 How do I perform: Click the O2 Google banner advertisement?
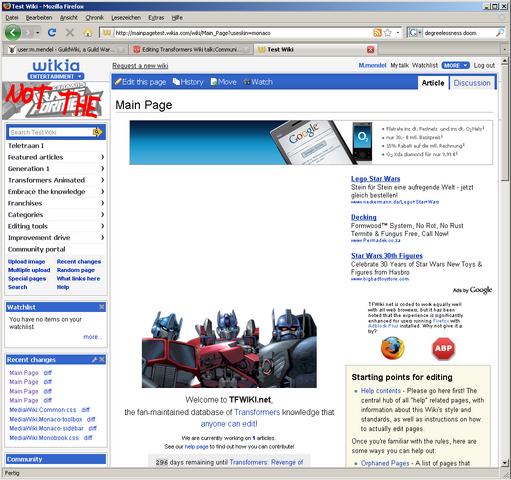pyautogui.click(x=311, y=142)
